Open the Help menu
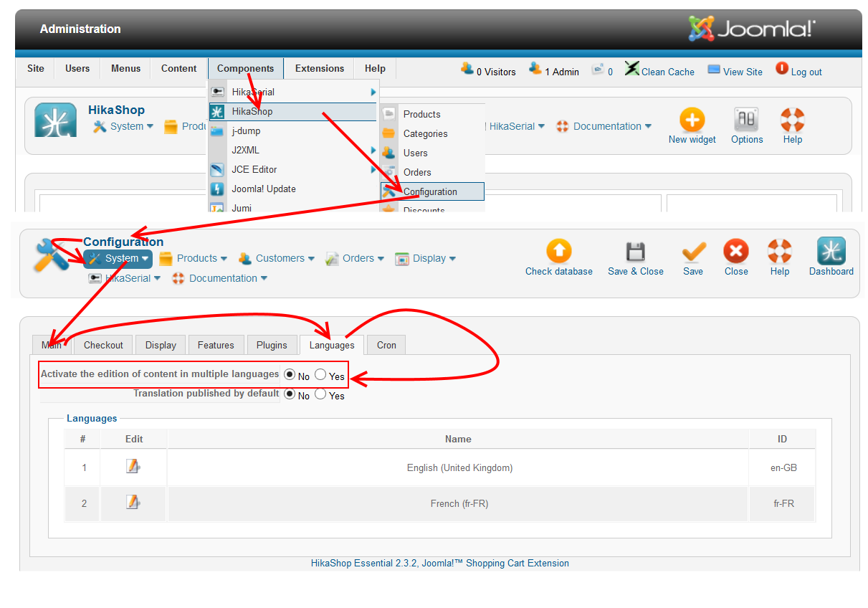Image resolution: width=868 pixels, height=608 pixels. [x=375, y=69]
